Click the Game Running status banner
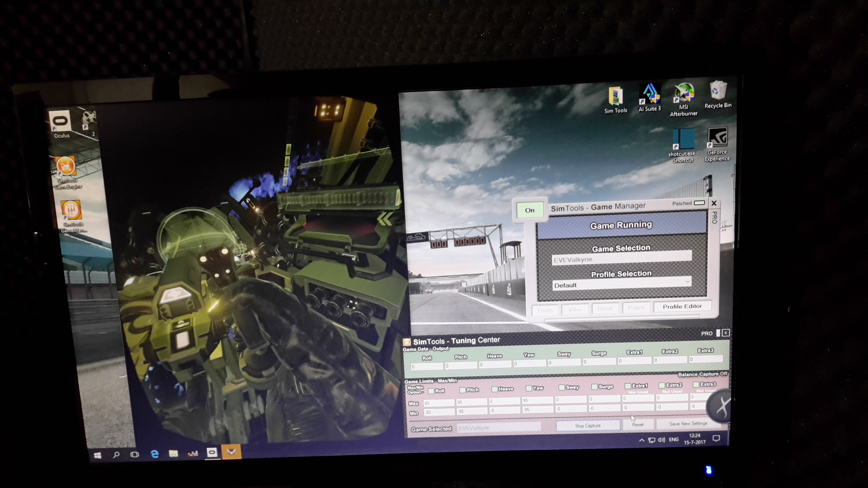 (x=621, y=225)
